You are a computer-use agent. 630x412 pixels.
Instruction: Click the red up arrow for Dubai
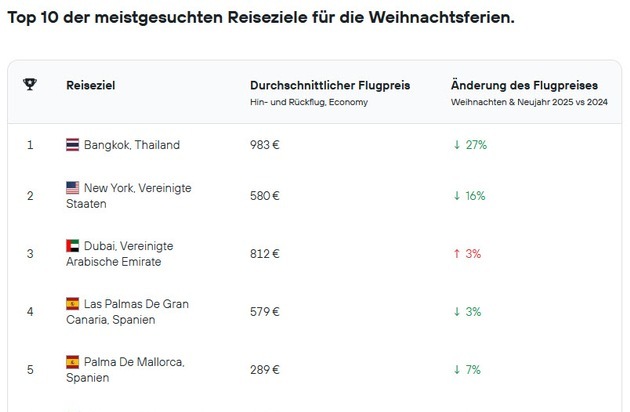457,254
